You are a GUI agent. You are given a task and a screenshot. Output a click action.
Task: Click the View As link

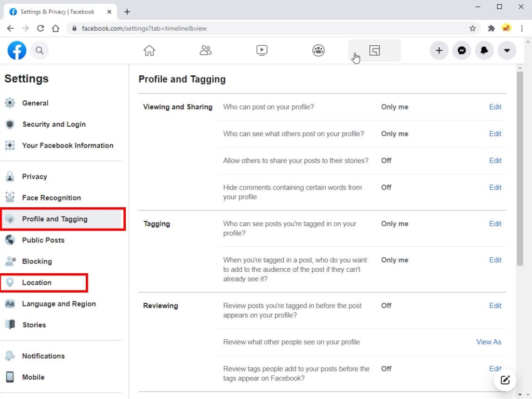[x=488, y=342]
